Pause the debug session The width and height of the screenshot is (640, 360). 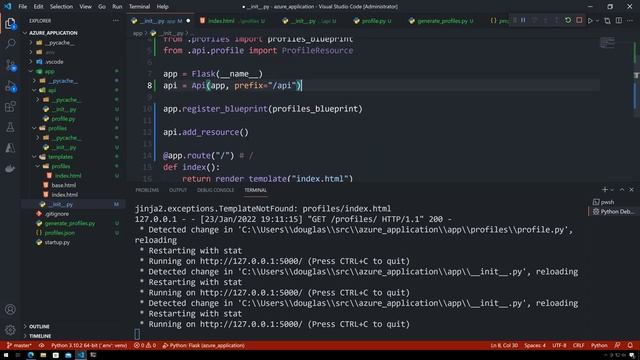523,20
